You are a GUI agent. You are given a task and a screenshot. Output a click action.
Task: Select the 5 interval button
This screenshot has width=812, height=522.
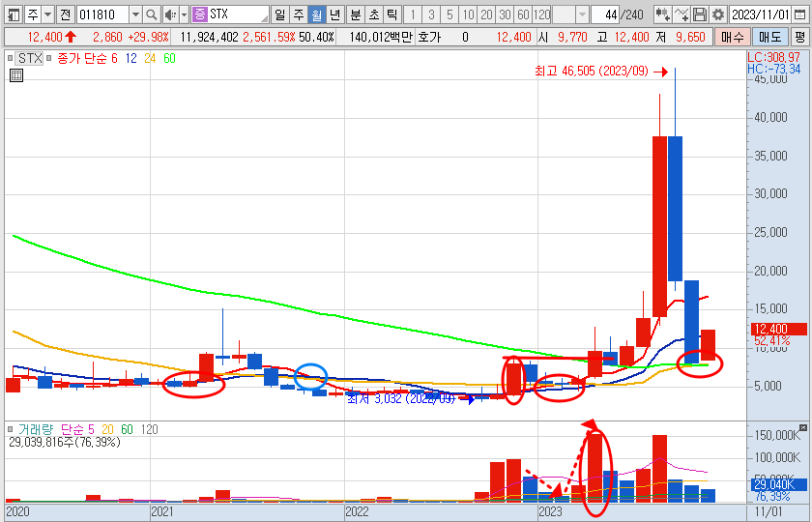pyautogui.click(x=449, y=14)
